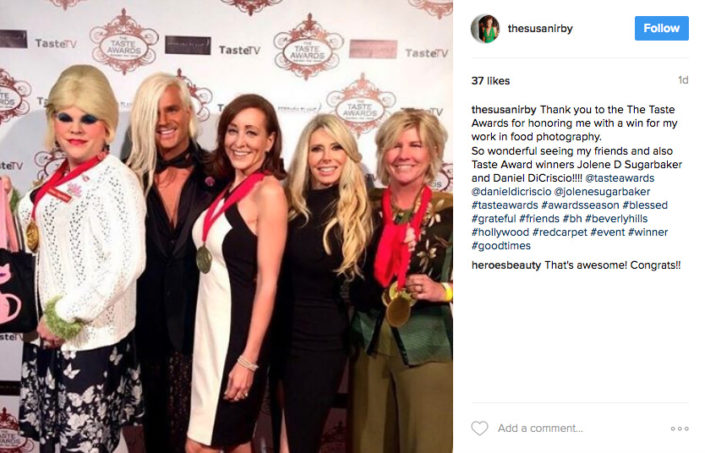Open the @jolenesugarbaker mention
The image size is (705, 453).
[x=602, y=191]
